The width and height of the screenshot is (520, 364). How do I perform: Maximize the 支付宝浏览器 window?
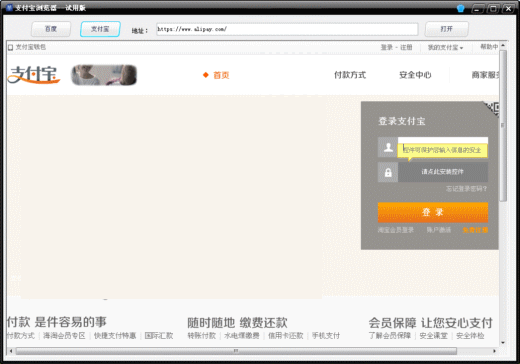click(493, 9)
